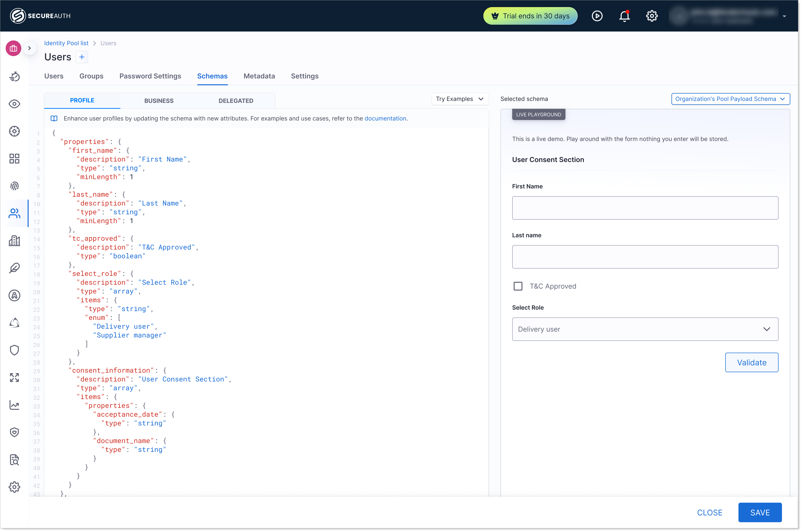Click the analytics chart sidebar icon
Viewport: 802px width, 532px height.
(x=14, y=405)
